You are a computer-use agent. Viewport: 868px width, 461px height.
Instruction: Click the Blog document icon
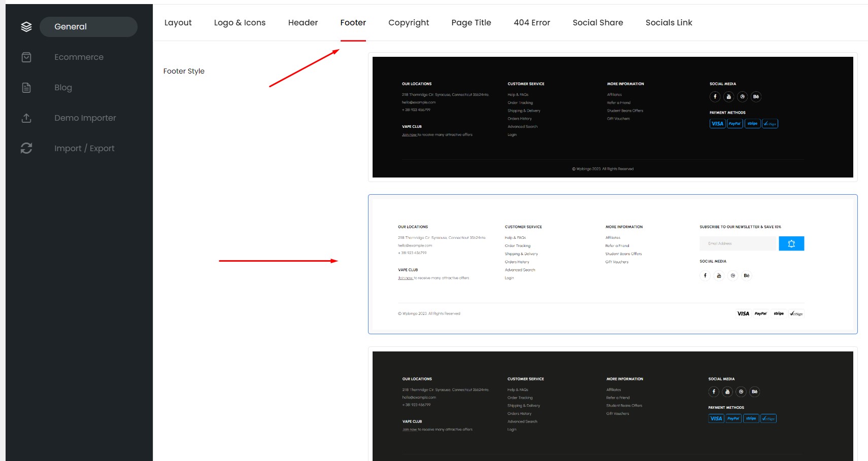click(26, 88)
